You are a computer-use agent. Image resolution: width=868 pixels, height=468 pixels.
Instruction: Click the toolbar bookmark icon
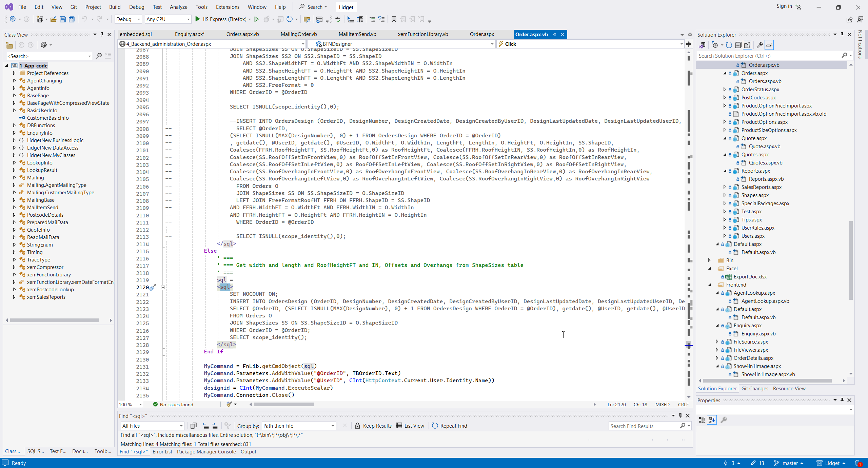[394, 19]
